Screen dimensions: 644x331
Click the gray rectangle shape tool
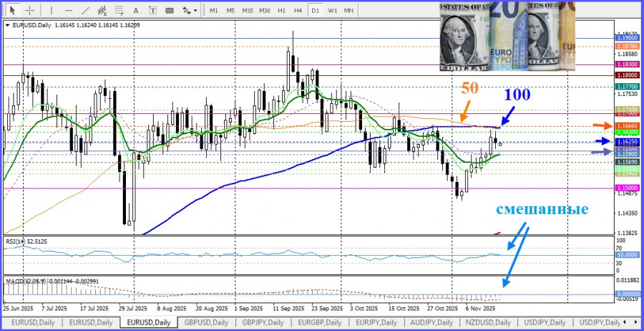(x=170, y=10)
